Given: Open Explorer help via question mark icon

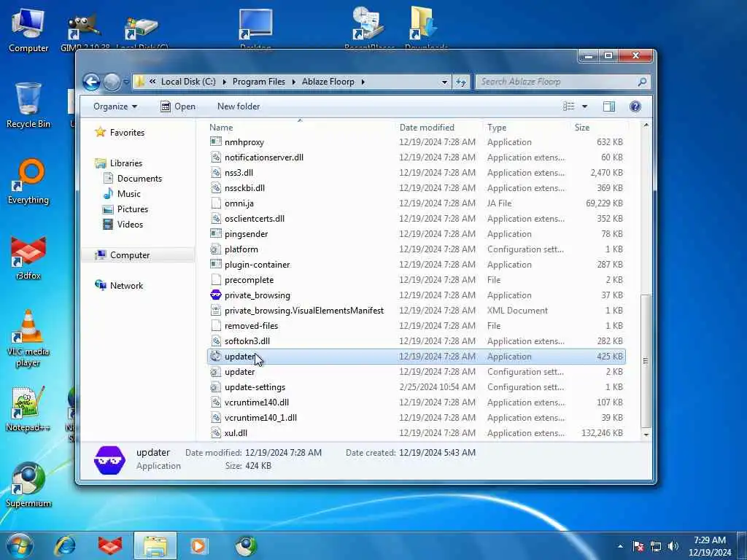Looking at the screenshot, I should pyautogui.click(x=635, y=106).
